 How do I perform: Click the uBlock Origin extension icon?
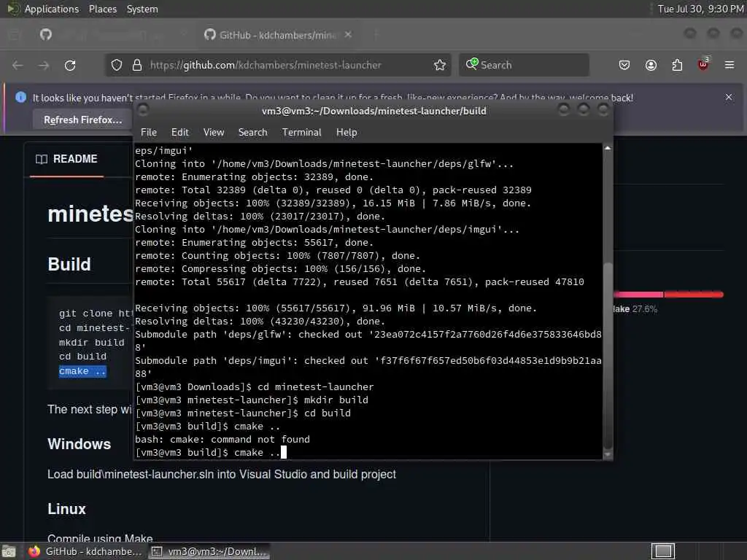pos(703,64)
